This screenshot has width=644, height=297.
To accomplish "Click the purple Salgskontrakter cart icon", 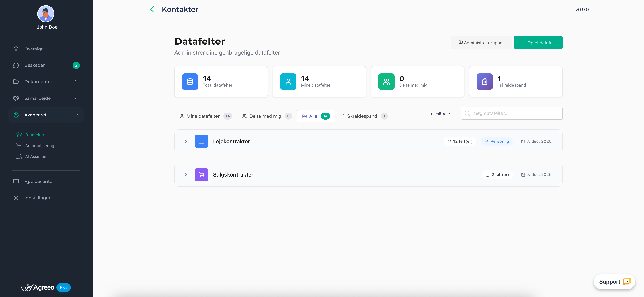I will pyautogui.click(x=201, y=174).
